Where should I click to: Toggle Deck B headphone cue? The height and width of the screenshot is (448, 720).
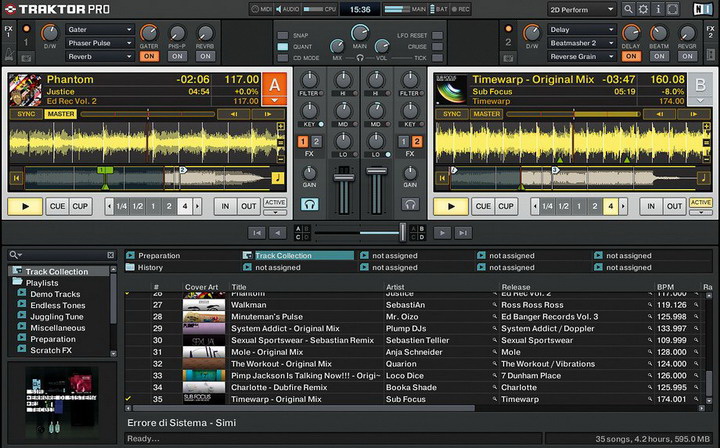click(410, 205)
